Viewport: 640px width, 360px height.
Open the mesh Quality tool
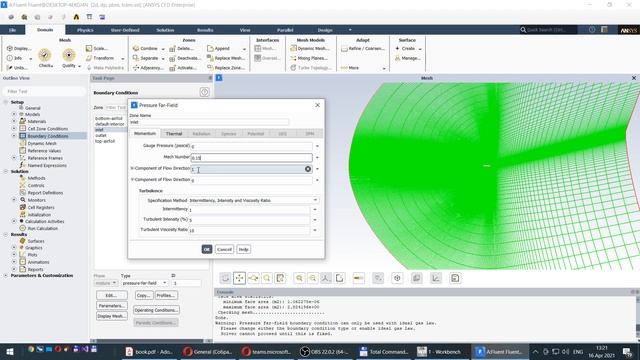[69, 58]
